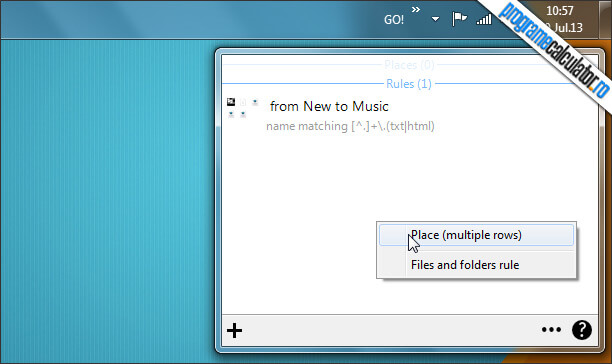Click the black image file icon in the rule row

tap(231, 102)
